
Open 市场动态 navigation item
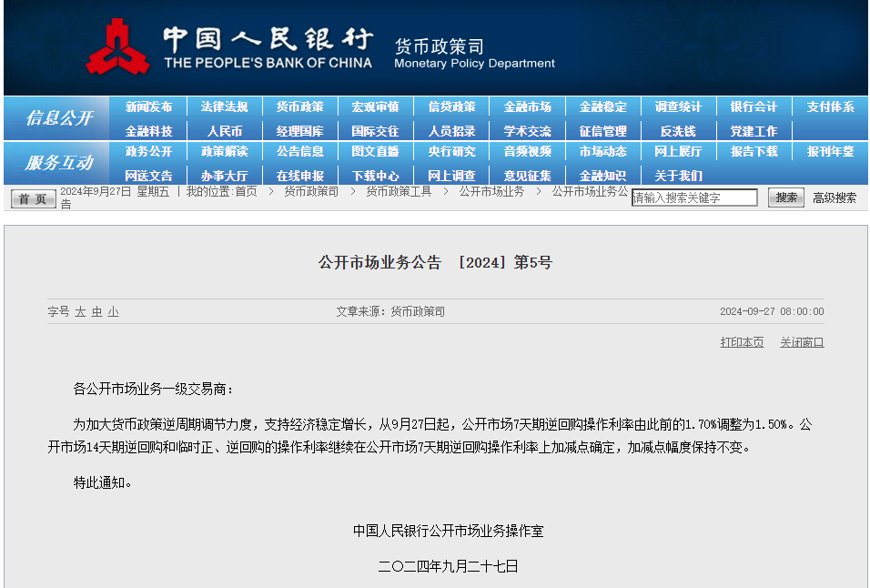tap(602, 151)
